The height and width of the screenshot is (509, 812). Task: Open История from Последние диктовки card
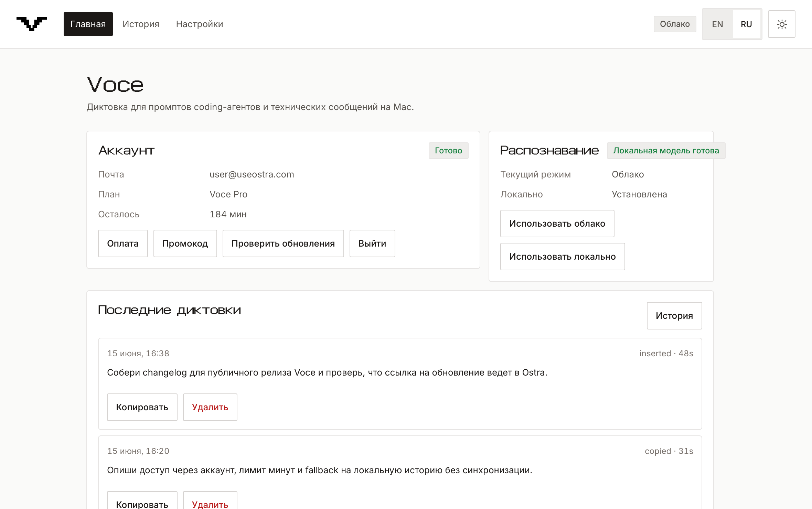(674, 316)
